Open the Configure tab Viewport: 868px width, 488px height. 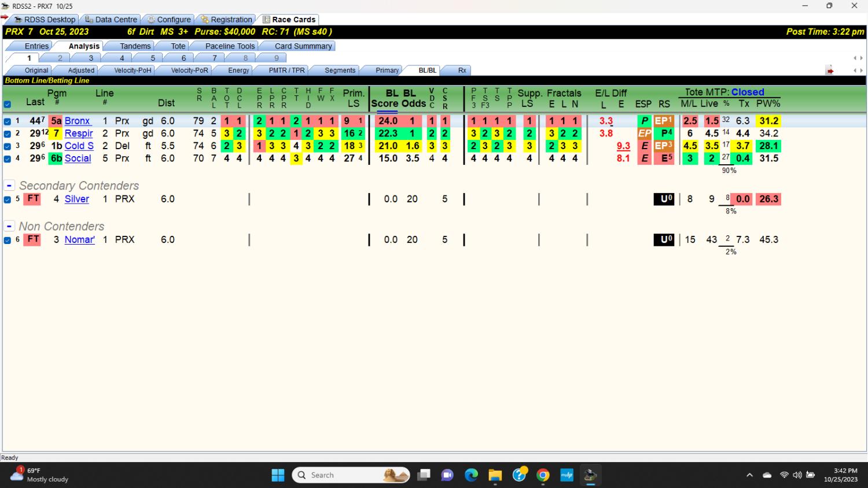[x=168, y=20]
